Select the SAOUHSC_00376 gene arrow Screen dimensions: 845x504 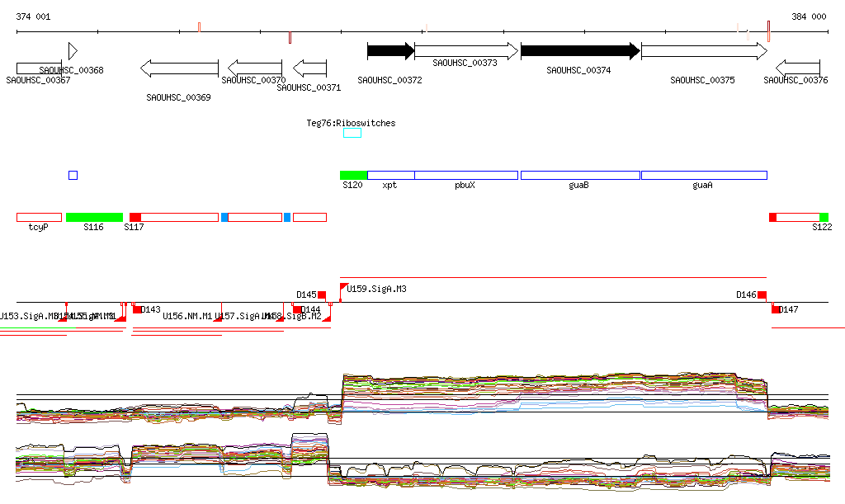(798, 68)
